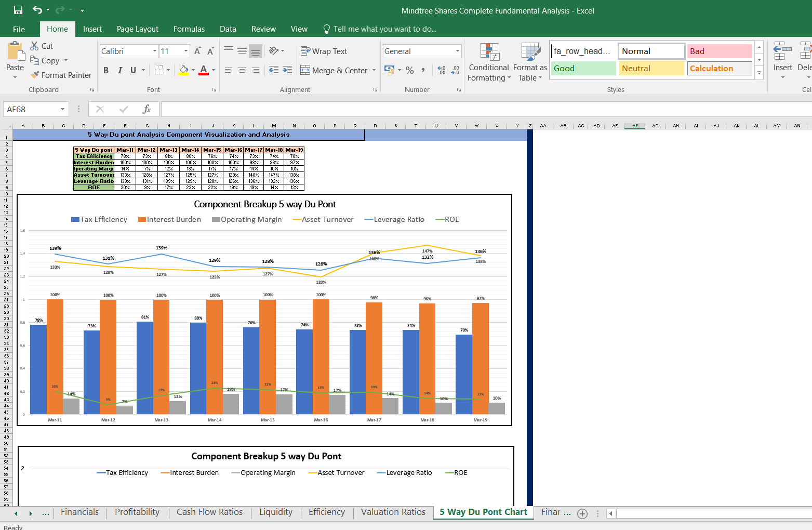Add a new sheet
Viewport: 812px width, 530px height.
582,514
